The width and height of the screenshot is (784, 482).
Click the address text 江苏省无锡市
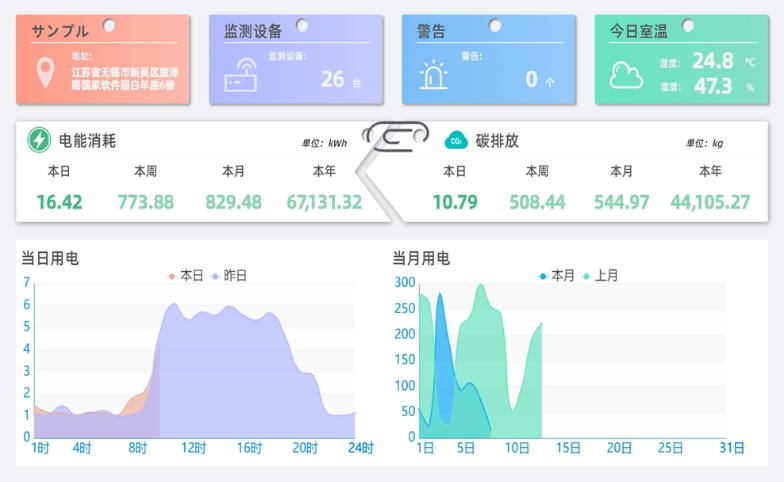click(x=100, y=73)
